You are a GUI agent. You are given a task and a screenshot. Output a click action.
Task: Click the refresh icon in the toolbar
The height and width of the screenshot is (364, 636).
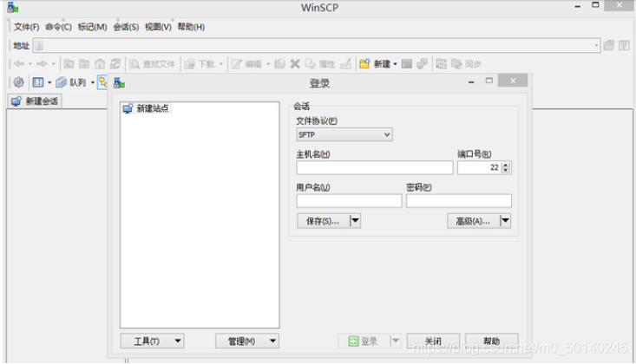115,63
